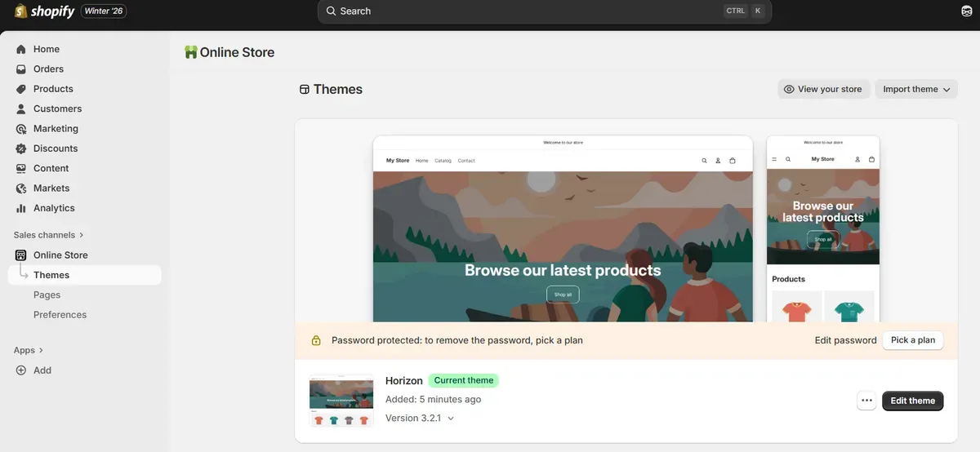Click the Horizon theme thumbnail
The image size is (980, 452).
[x=341, y=401]
